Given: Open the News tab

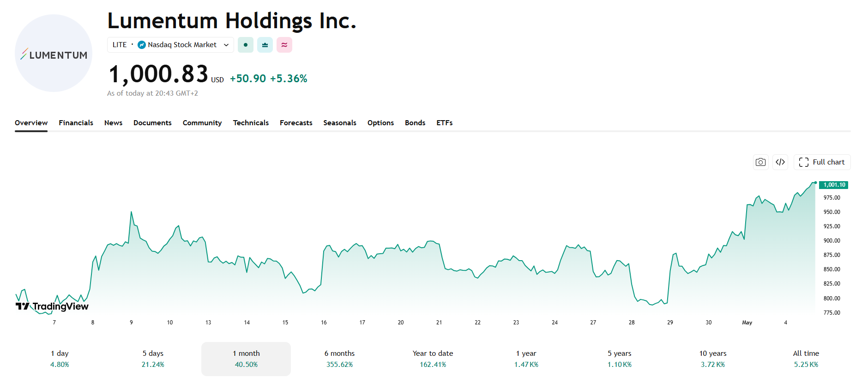Looking at the screenshot, I should tap(113, 123).
